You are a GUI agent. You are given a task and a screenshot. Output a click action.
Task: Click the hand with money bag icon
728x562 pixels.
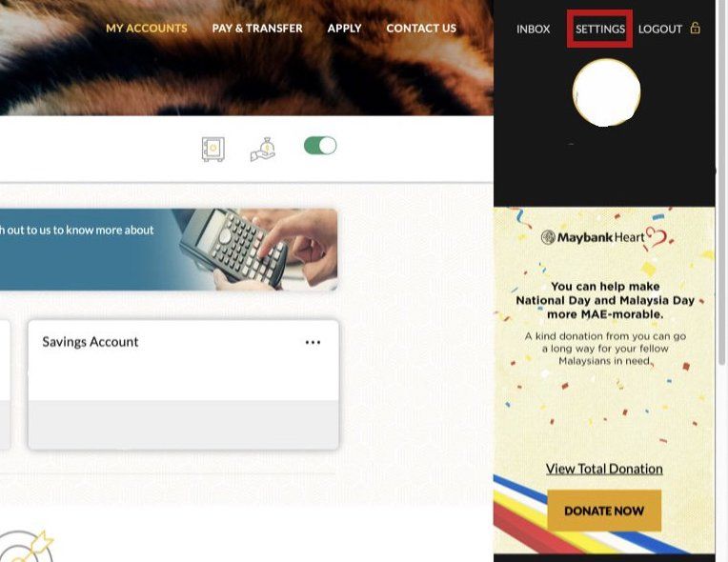(263, 149)
